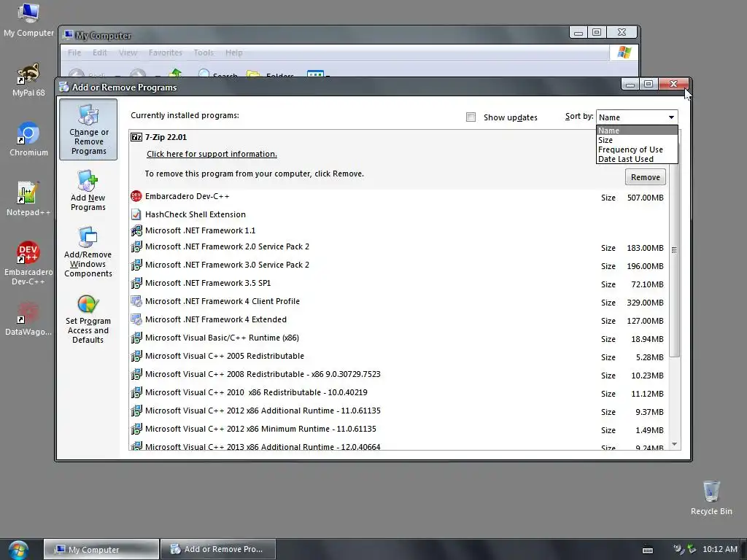Open the Windows Start button

(x=18, y=550)
